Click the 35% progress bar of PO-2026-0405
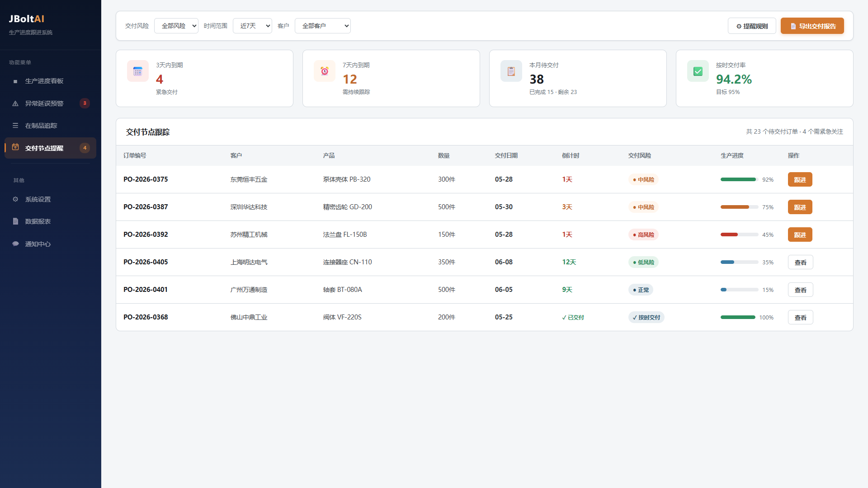The image size is (868, 488). (x=740, y=262)
